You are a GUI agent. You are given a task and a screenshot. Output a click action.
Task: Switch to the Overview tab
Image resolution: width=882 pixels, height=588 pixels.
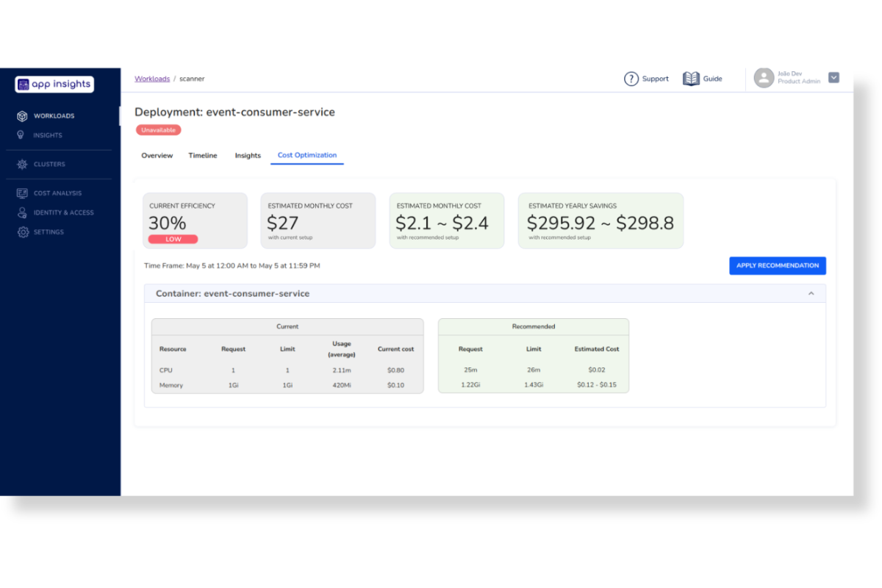click(x=157, y=155)
